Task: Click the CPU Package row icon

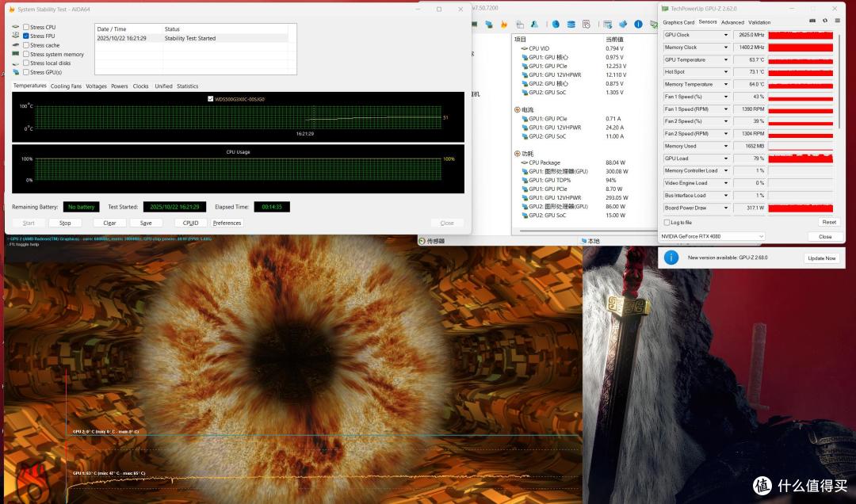Action: click(525, 162)
